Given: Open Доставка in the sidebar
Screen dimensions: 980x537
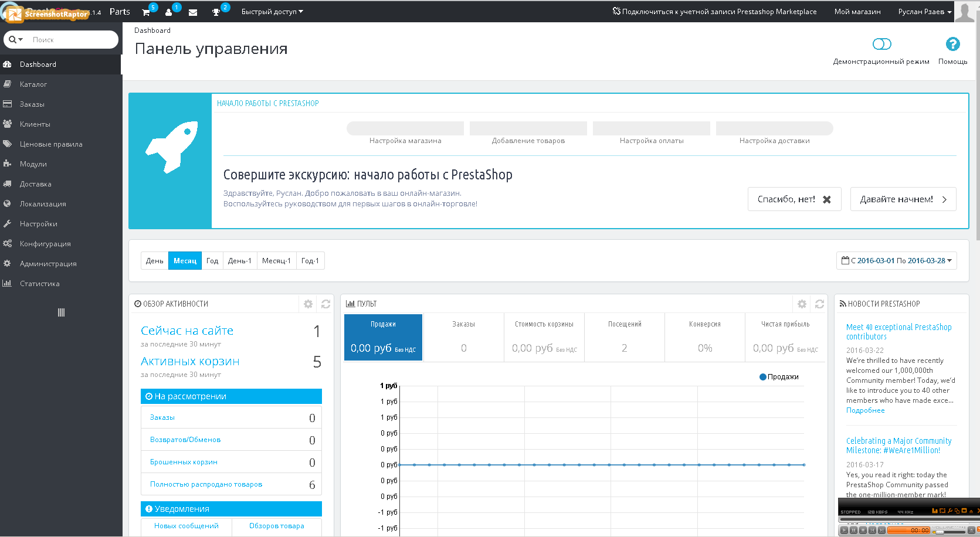Looking at the screenshot, I should click(x=61, y=184).
